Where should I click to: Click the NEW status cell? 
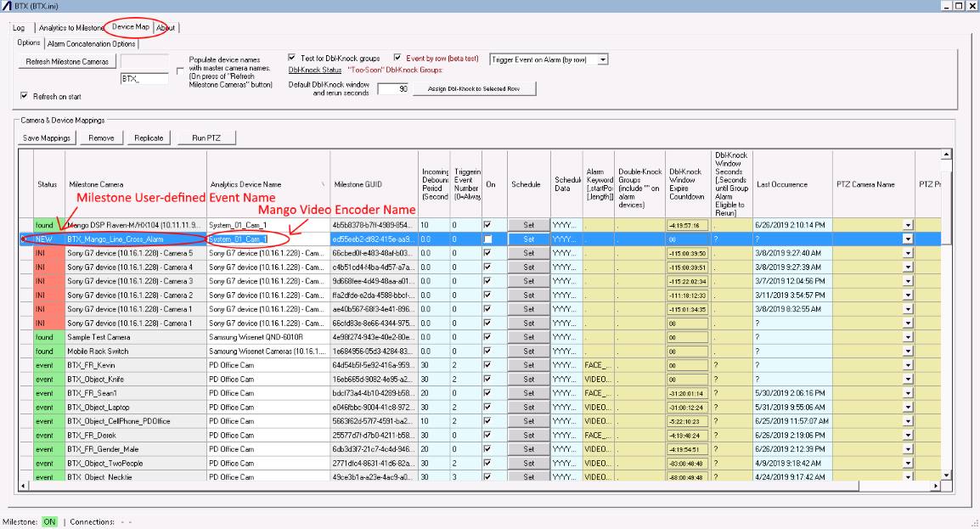click(48, 239)
